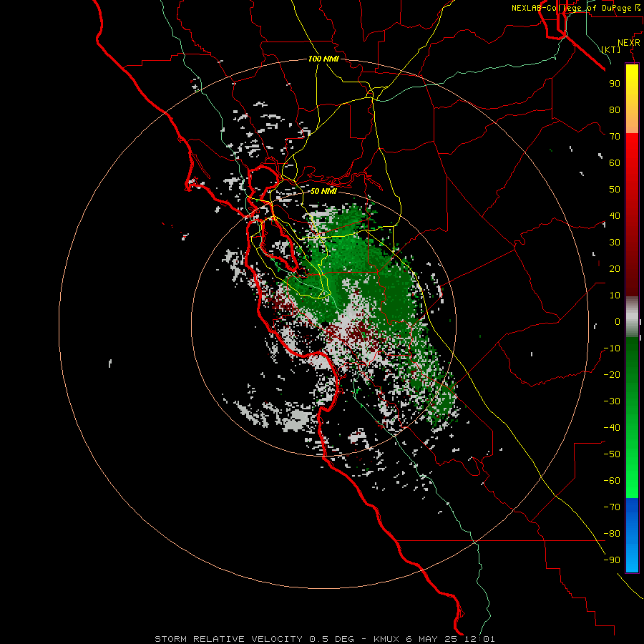Click the -50 value on the velocity scale
This screenshot has height=644, width=644.
point(612,454)
